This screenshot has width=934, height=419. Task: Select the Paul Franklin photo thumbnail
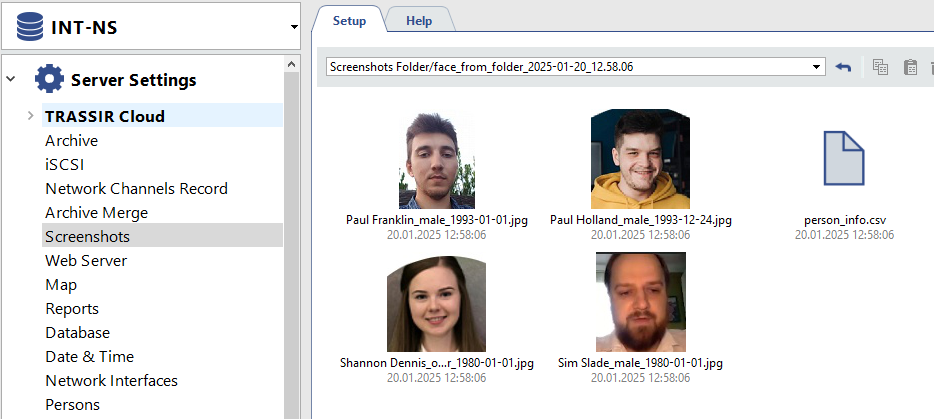[437, 159]
